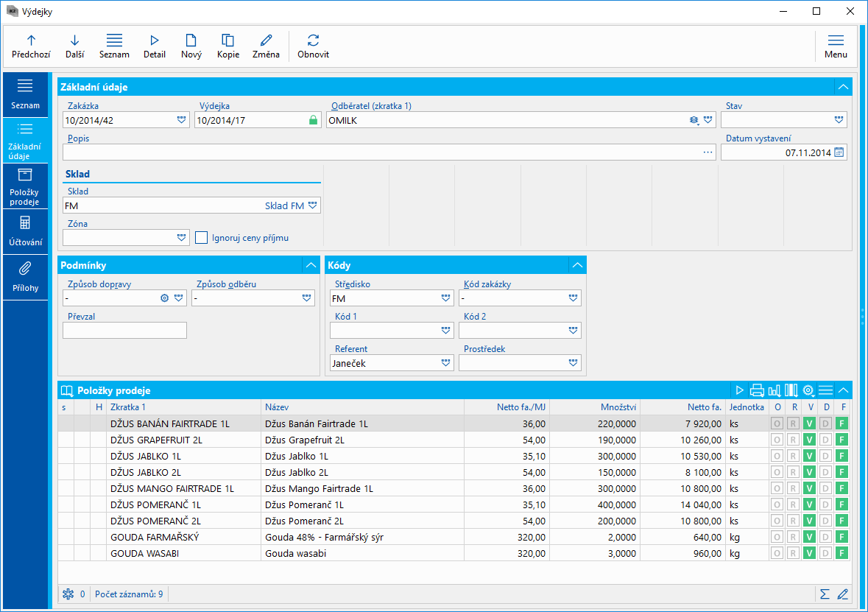Click the printer icon in Položky prodeje header
Image resolution: width=868 pixels, height=612 pixels.
pyautogui.click(x=757, y=390)
